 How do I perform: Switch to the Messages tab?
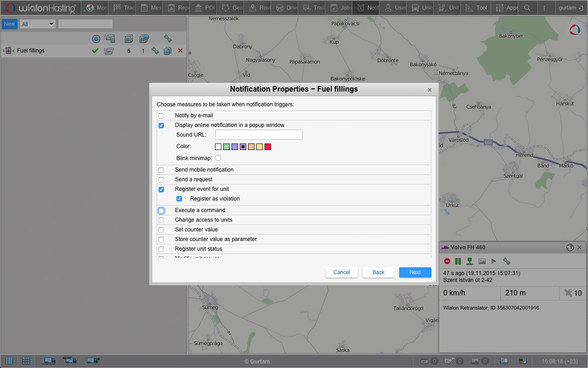pos(150,8)
